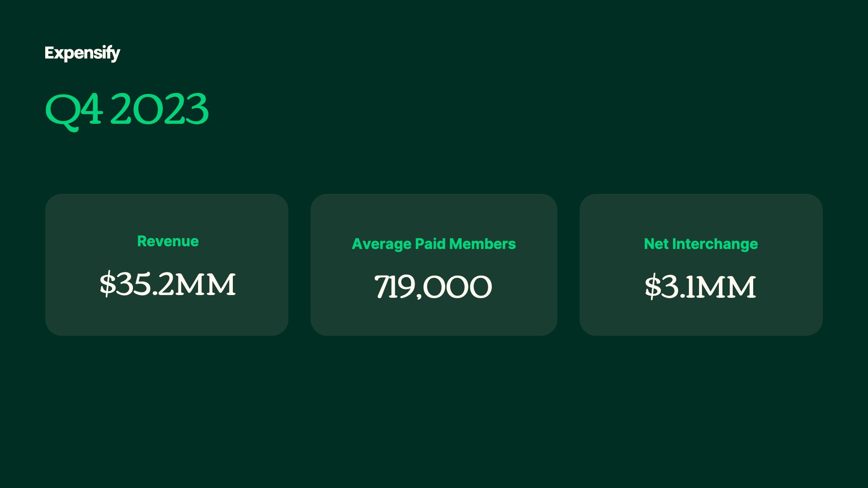This screenshot has width=868, height=488.
Task: Click the word "Net" in right card
Action: (656, 244)
